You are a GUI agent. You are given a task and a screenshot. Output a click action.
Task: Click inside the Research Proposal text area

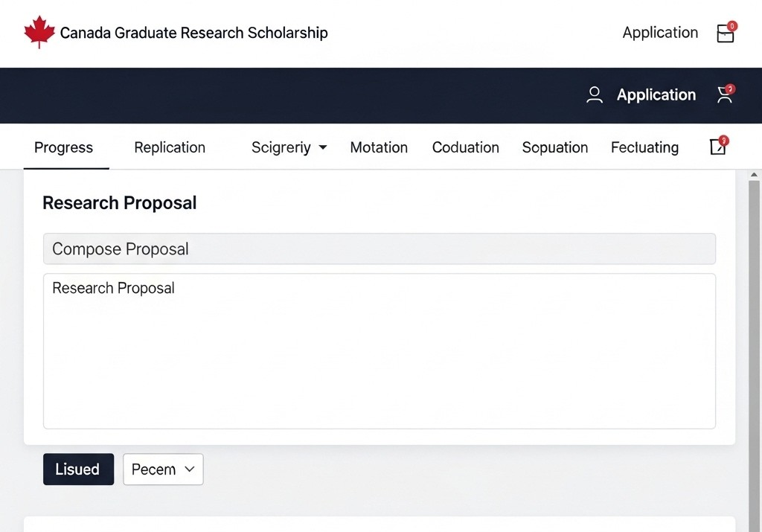379,350
